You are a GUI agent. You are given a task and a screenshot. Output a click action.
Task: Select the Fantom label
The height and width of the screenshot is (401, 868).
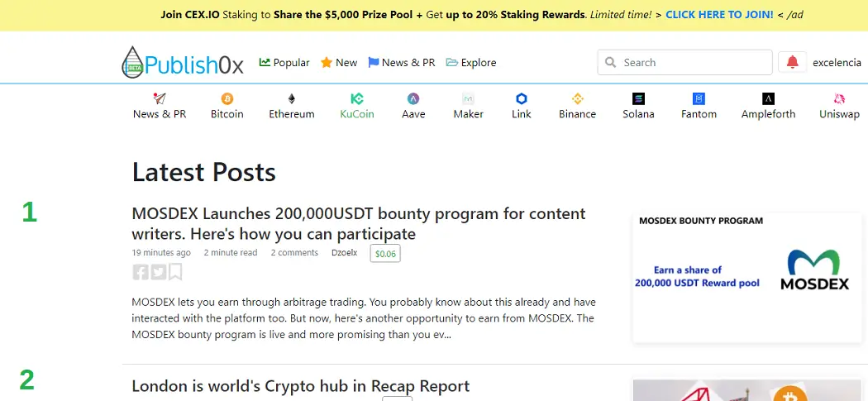[699, 114]
